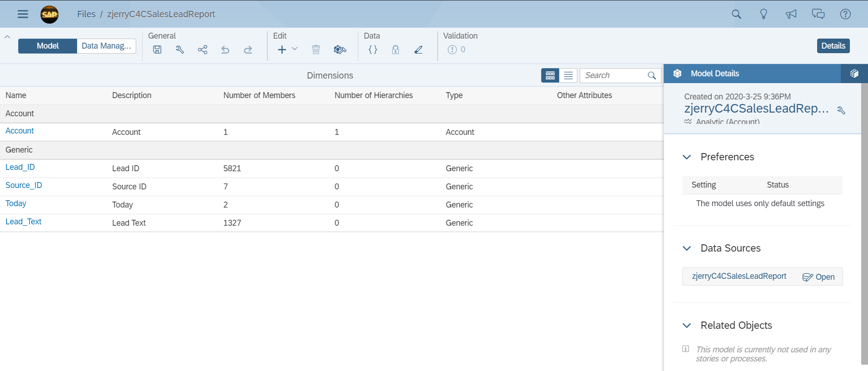
Task: Toggle the Details panel button
Action: pos(833,46)
